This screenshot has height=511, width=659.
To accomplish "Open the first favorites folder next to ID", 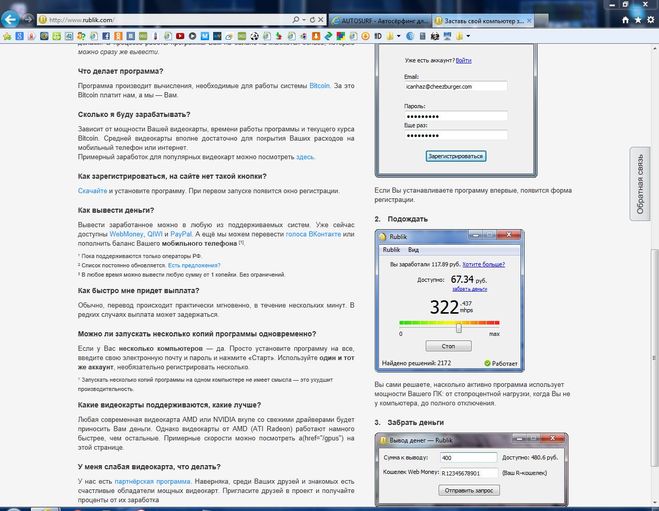I will click(390, 36).
